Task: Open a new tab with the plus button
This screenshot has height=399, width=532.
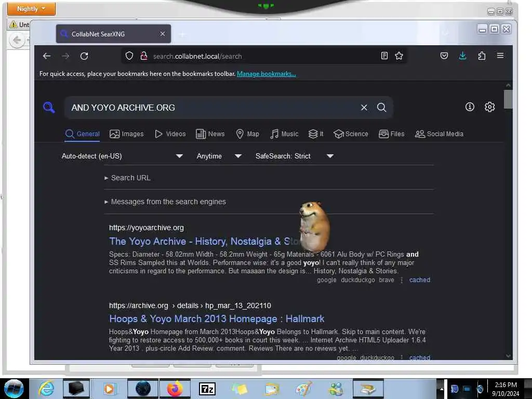Action: (182, 34)
